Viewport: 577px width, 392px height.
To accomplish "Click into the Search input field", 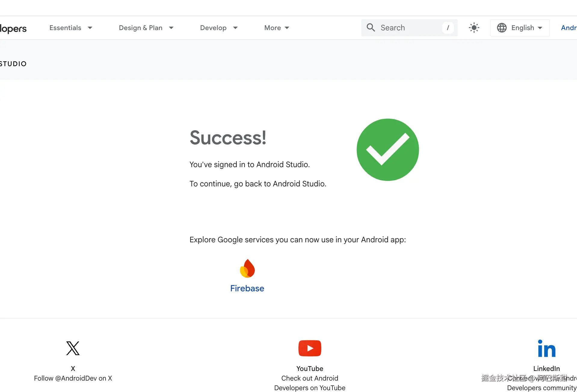I will pyautogui.click(x=409, y=28).
